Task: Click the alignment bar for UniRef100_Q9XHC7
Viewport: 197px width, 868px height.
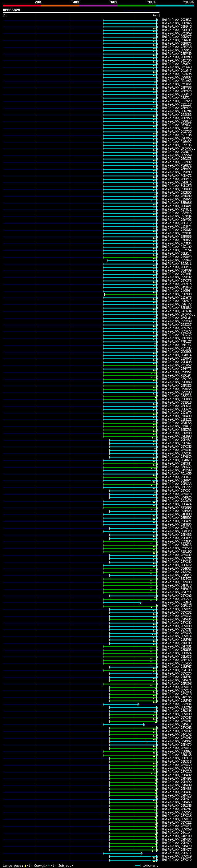Action: point(131,20)
